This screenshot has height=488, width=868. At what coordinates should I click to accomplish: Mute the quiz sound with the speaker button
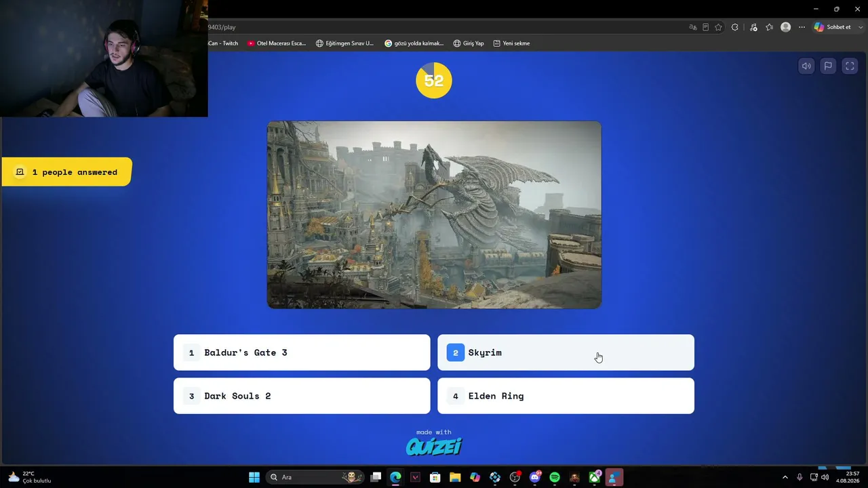pos(806,66)
